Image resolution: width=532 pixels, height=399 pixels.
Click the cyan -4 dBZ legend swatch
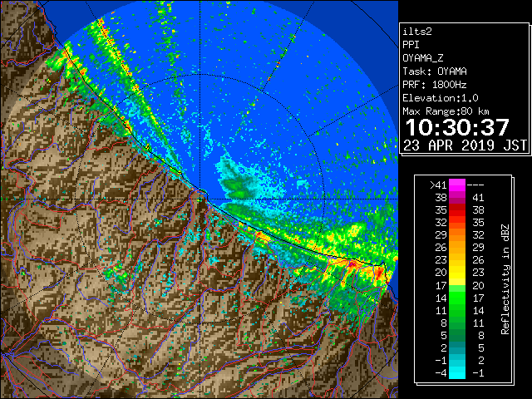[457, 372]
